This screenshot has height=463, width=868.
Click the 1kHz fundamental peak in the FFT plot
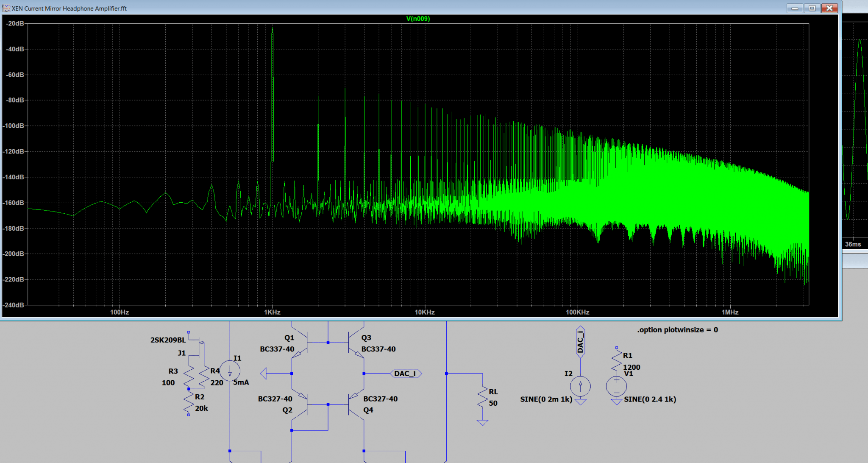pos(272,29)
